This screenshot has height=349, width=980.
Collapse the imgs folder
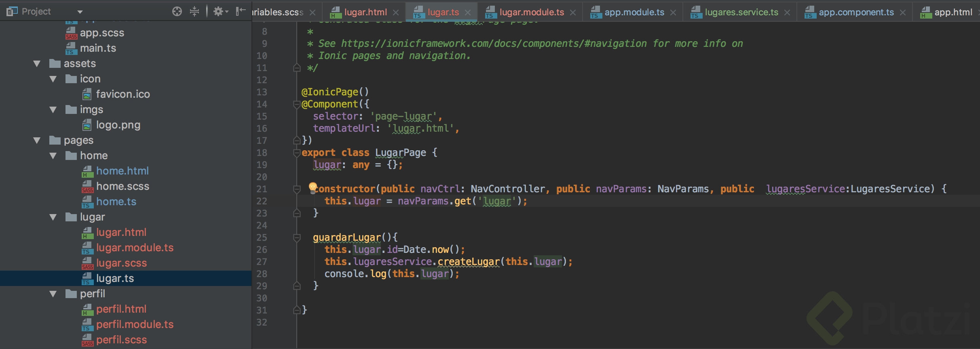(x=53, y=110)
